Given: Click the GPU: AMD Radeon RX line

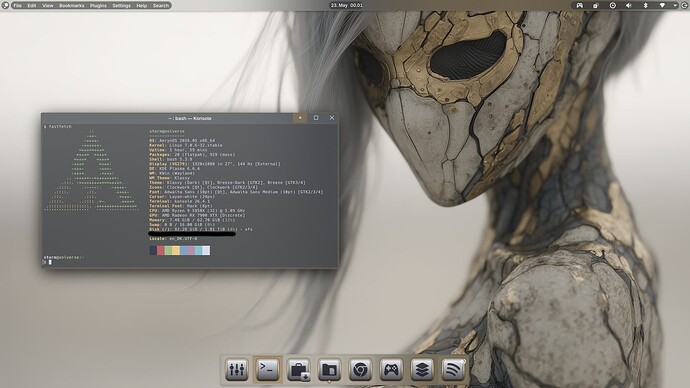Looking at the screenshot, I should (x=197, y=215).
